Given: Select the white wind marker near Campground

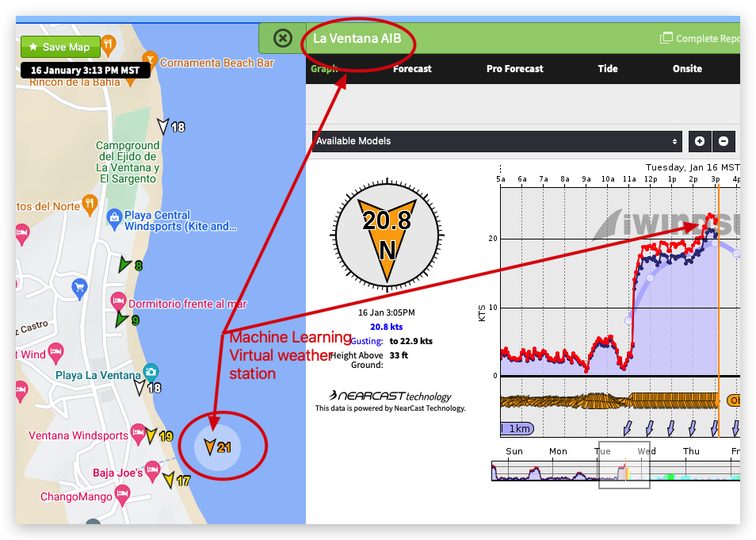Looking at the screenshot, I should point(171,126).
